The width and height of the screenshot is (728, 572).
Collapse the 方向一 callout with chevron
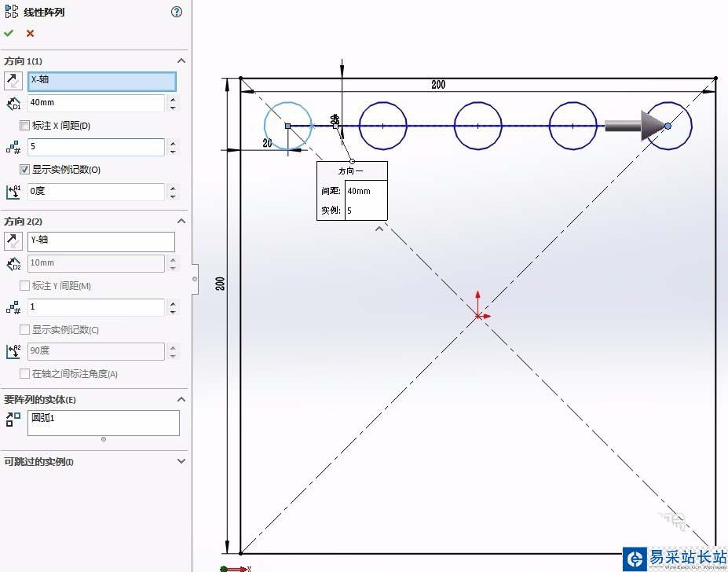tap(379, 229)
